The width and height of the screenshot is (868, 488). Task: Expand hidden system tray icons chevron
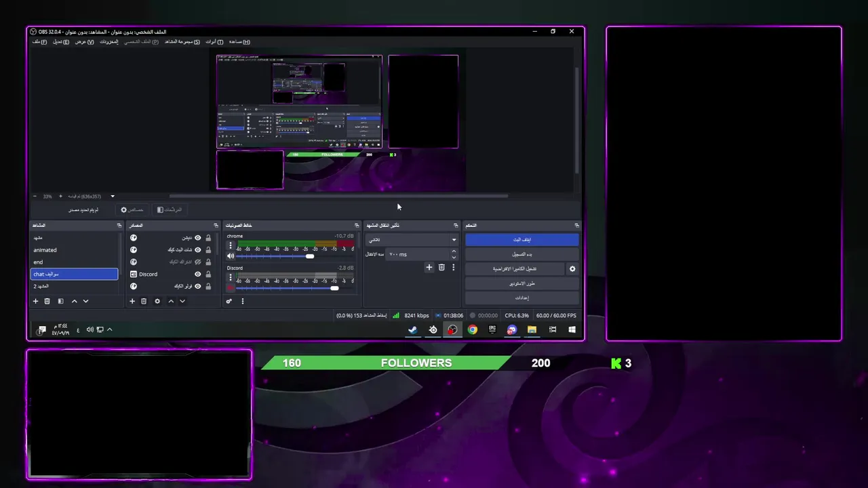(109, 329)
